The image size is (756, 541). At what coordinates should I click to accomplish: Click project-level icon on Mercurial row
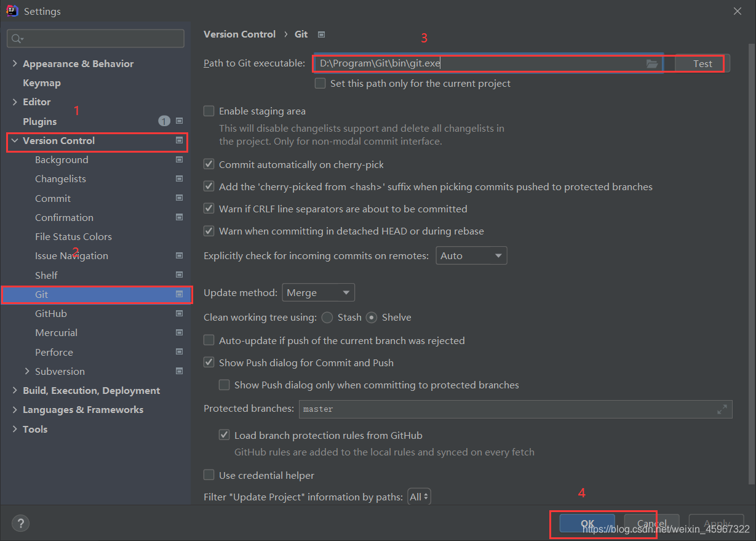coord(180,332)
